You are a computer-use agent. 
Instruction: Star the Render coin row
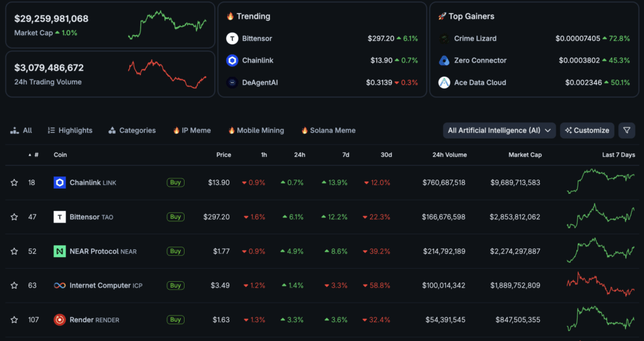point(14,320)
